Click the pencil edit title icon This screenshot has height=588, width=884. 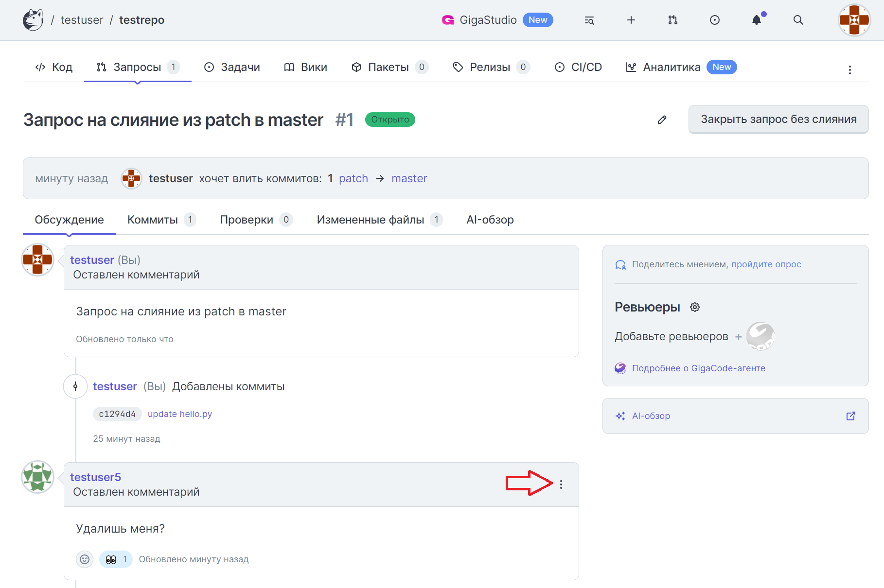[662, 120]
